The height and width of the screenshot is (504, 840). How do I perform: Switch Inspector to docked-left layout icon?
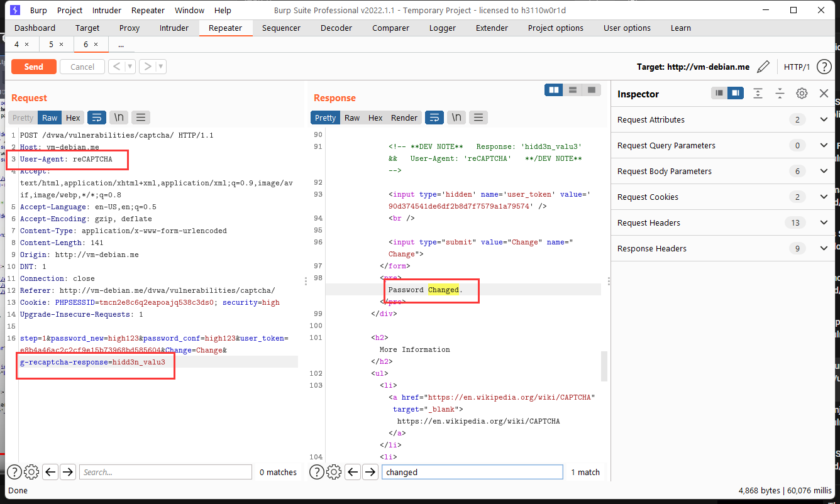click(719, 93)
